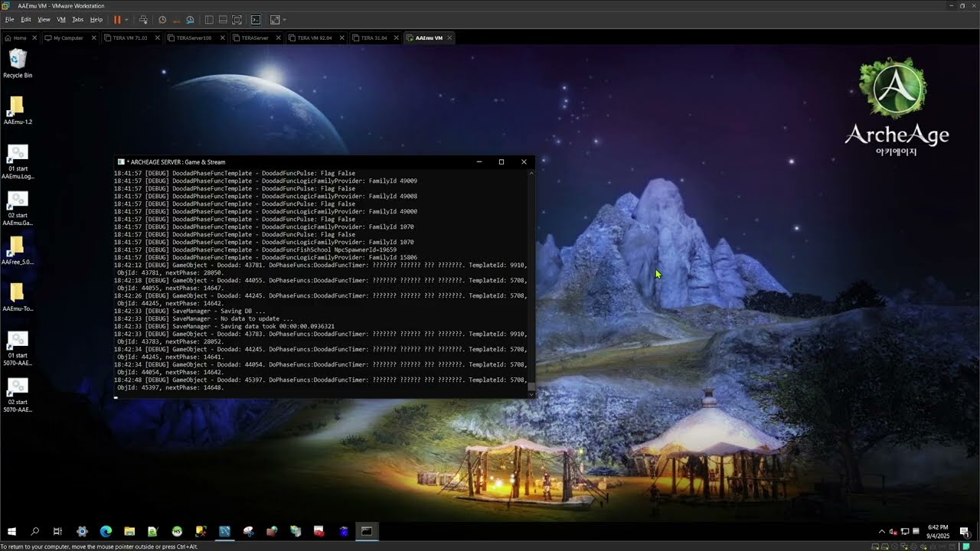Screen dimensions: 980x551
Task: Select the AAFree_5.0 folder icon
Action: pos(18,251)
